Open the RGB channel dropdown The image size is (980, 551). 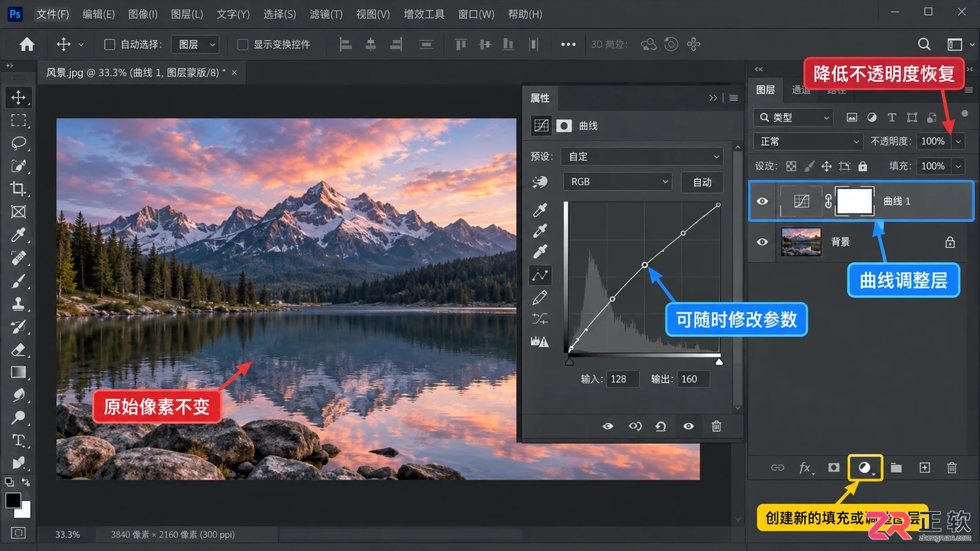(618, 182)
